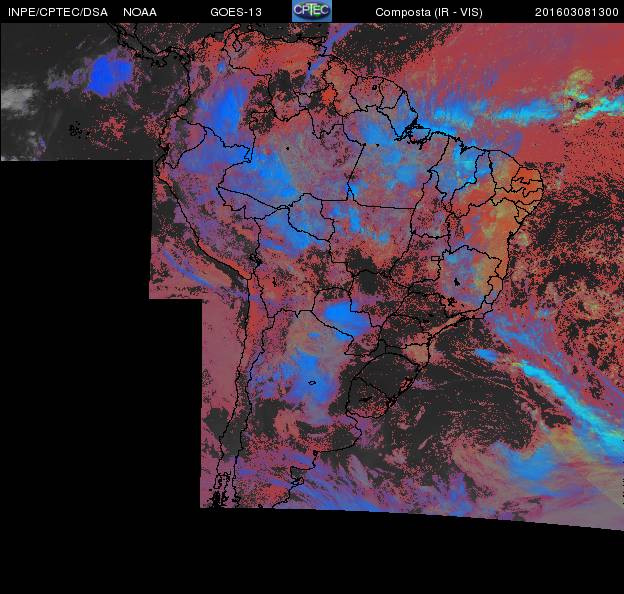
Task: Click the Composta (IR - VIS) label
Action: point(429,12)
